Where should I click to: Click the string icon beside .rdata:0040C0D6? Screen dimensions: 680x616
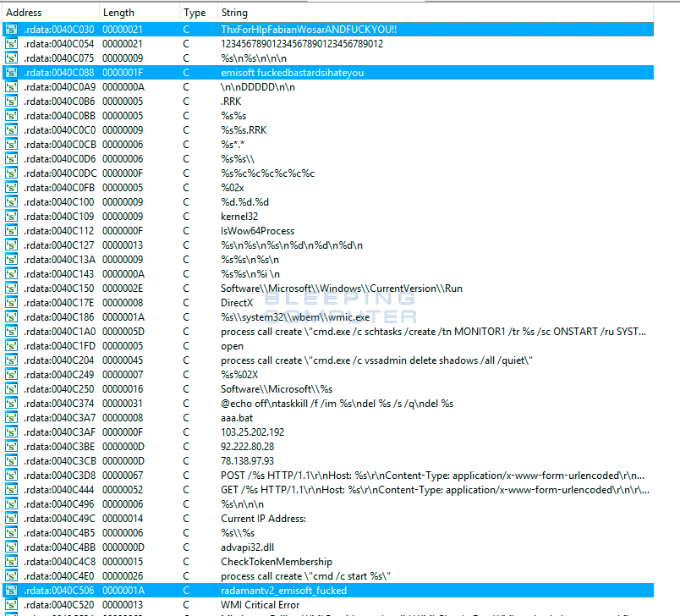coord(11,159)
